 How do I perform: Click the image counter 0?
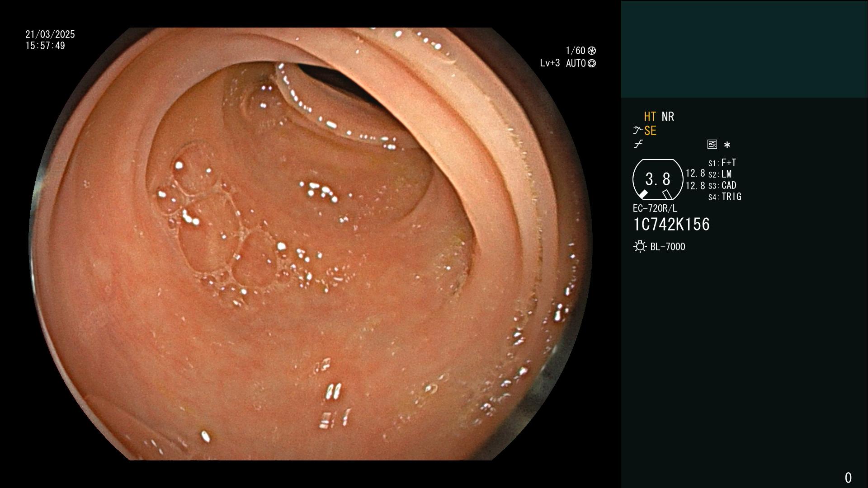pyautogui.click(x=848, y=478)
